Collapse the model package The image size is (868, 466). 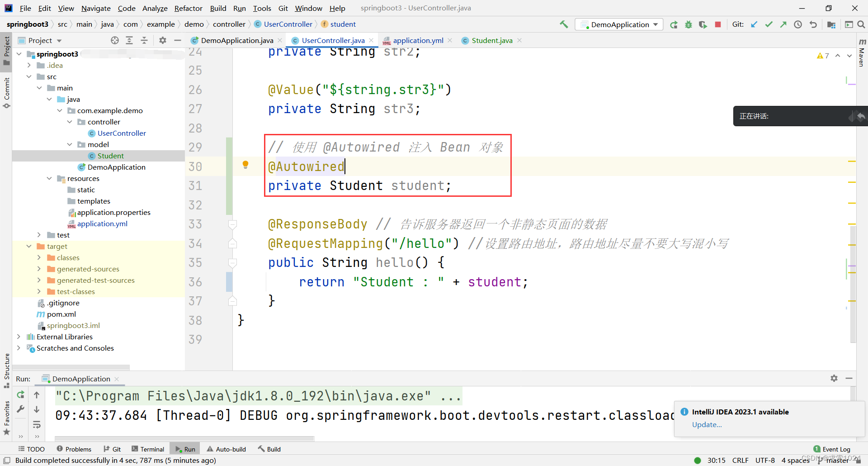pos(70,144)
